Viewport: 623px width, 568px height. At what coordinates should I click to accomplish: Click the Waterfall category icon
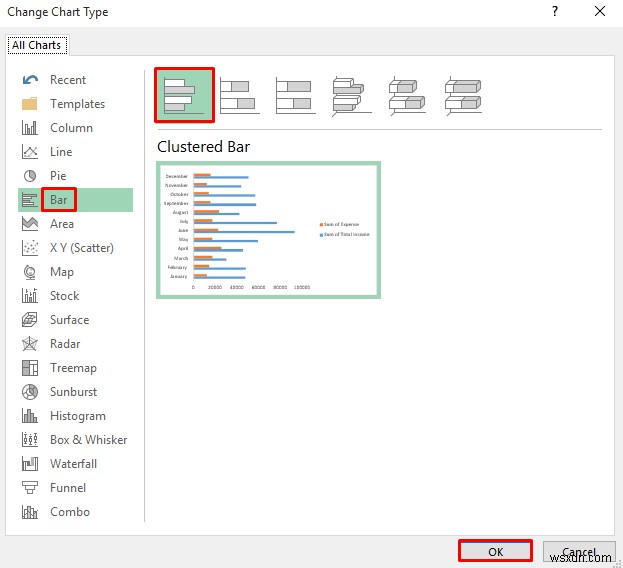click(30, 464)
